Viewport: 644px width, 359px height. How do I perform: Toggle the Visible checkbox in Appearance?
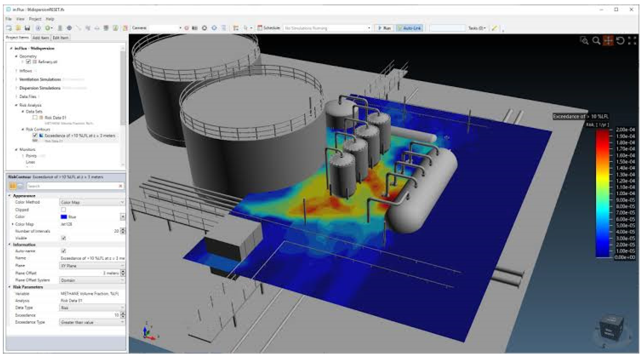tap(64, 238)
